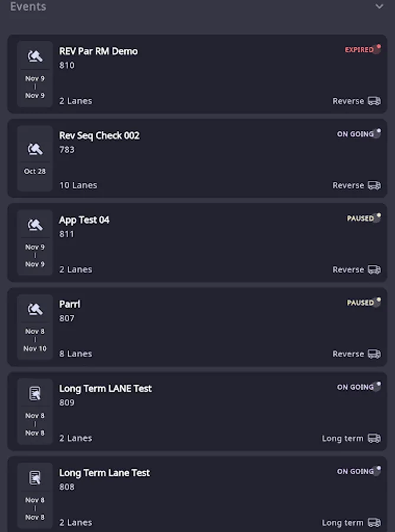Click the gavel icon beside App Test 04
This screenshot has height=532, width=395.
(x=35, y=225)
